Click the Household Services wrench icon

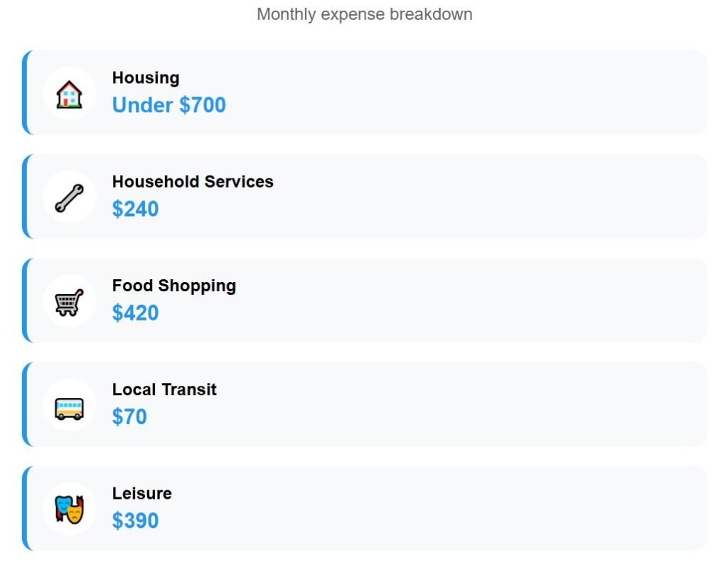click(69, 197)
